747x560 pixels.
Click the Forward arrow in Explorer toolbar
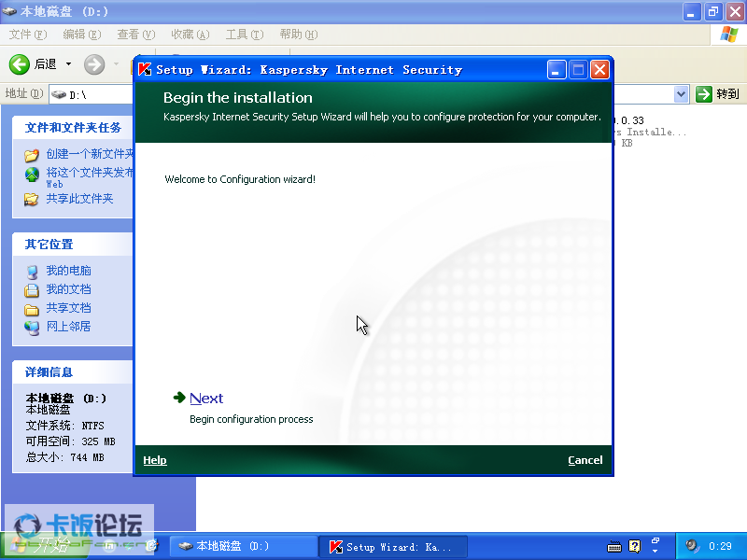click(x=94, y=64)
